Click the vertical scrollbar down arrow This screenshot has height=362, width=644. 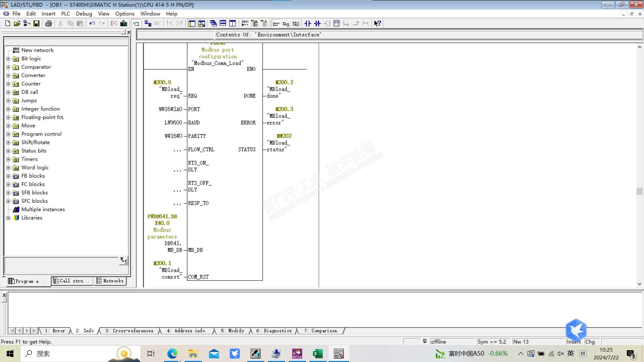click(639, 284)
